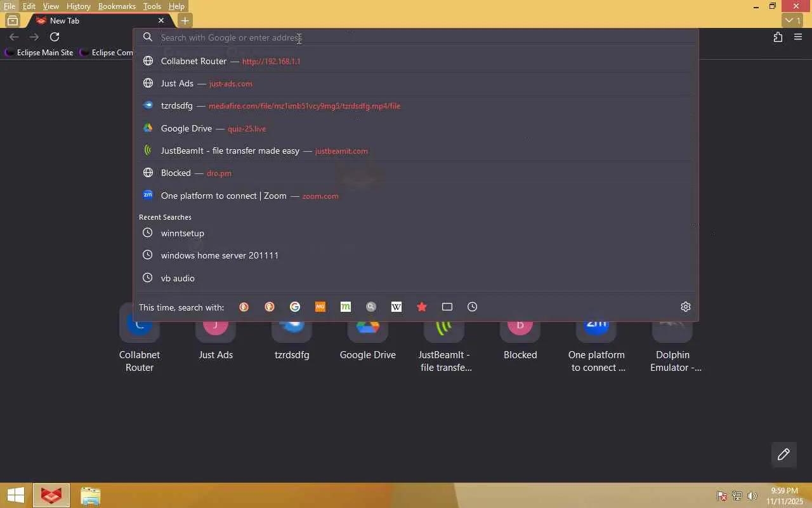Open the File menu
Viewport: 812px width, 508px height.
10,6
